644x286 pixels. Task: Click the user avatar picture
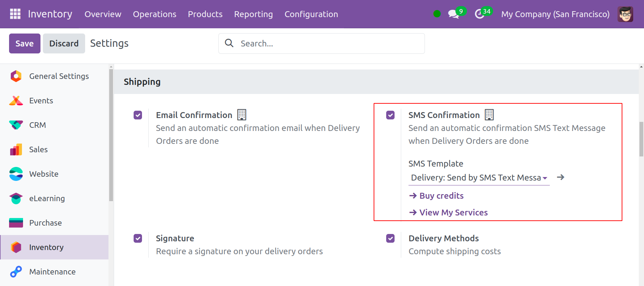(x=625, y=14)
